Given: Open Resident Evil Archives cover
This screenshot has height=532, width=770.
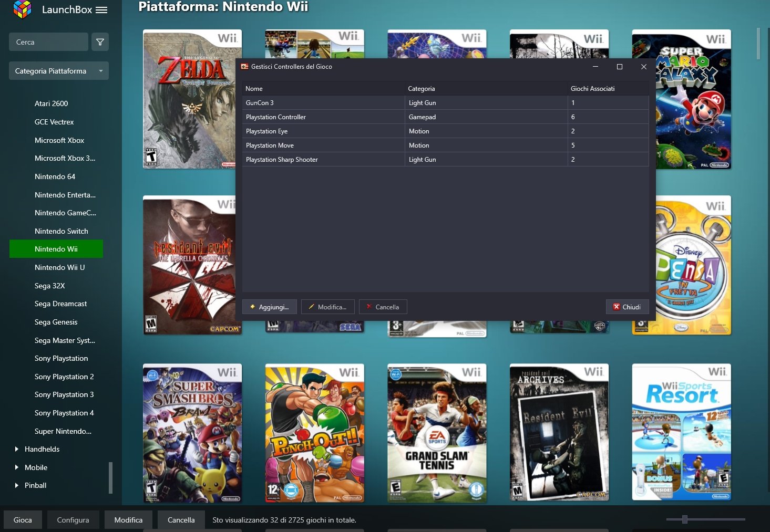Looking at the screenshot, I should (x=559, y=433).
